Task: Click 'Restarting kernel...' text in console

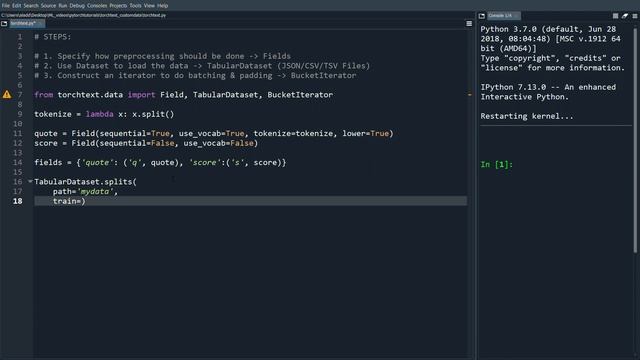Action: [x=527, y=116]
